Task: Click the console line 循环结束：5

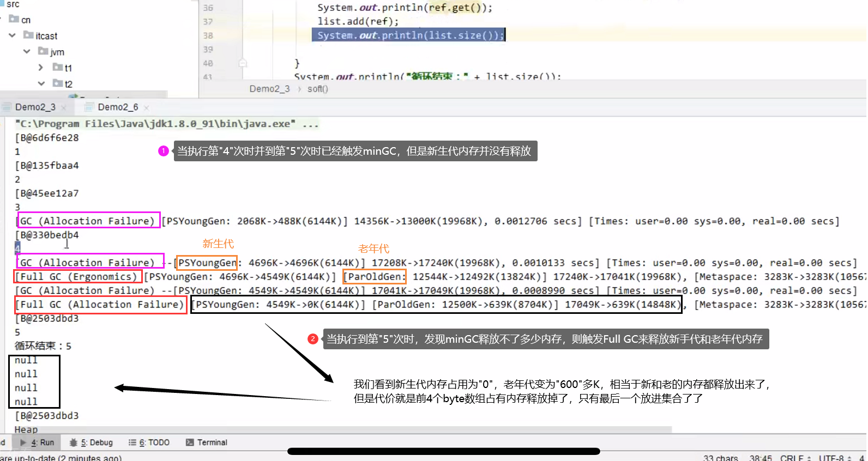Action: [43, 346]
